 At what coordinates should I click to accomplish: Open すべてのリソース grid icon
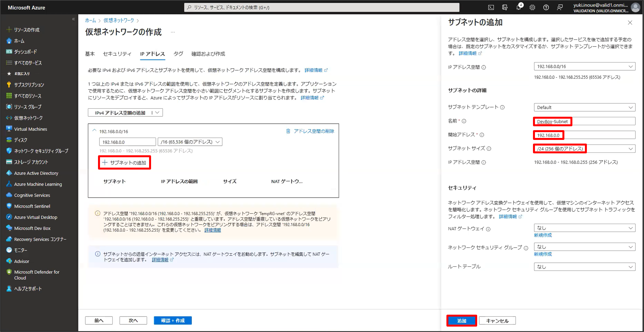click(9, 96)
